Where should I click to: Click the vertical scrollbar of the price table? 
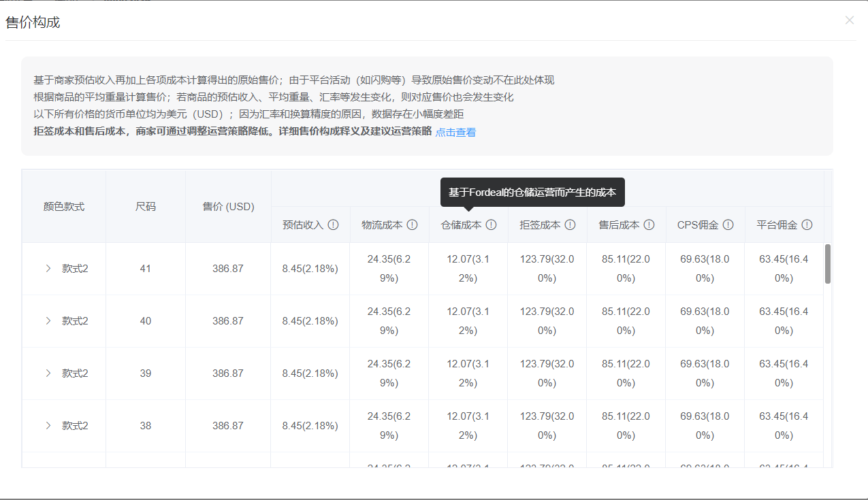click(x=827, y=265)
